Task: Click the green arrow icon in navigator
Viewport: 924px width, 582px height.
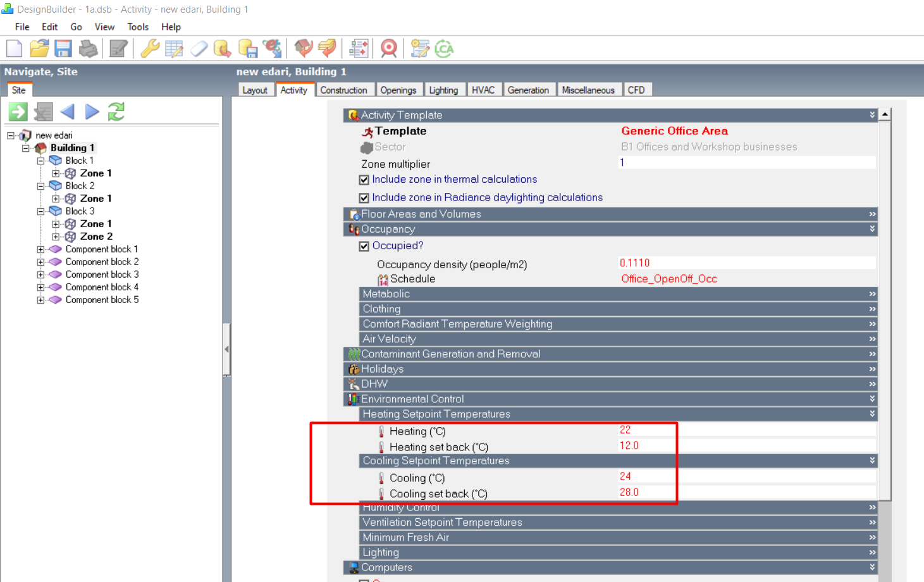Action: tap(18, 112)
